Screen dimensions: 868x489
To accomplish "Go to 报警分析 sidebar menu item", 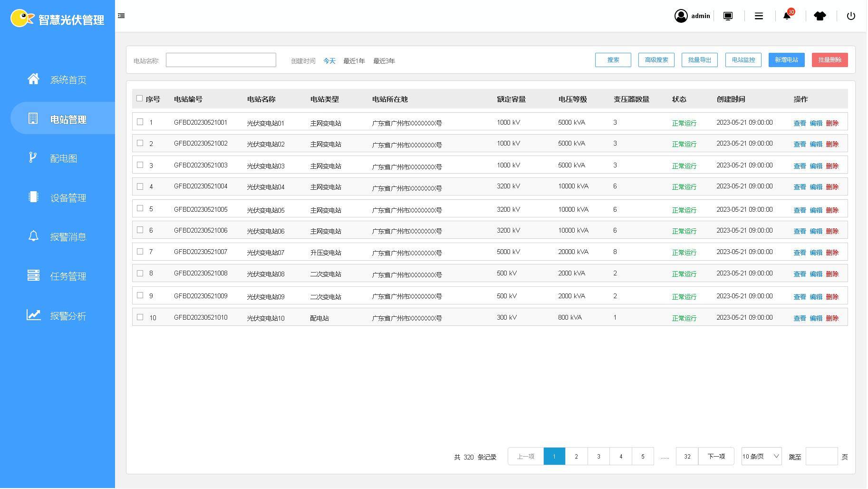I will click(68, 316).
